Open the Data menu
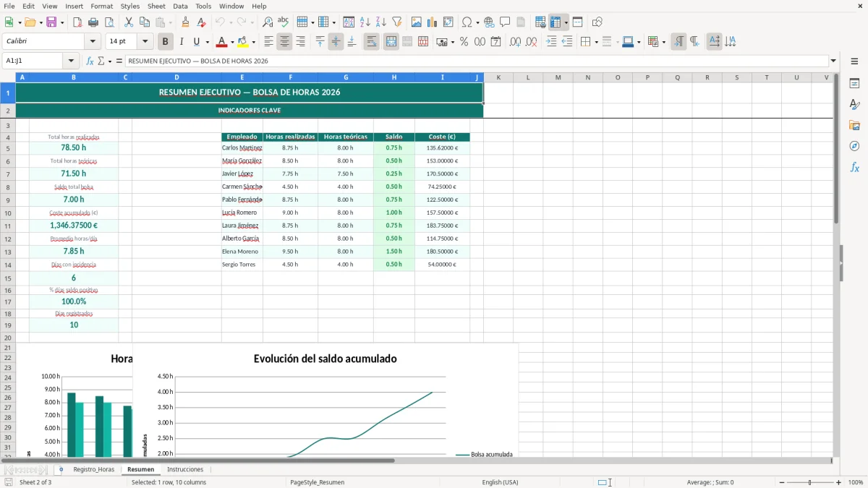 click(x=180, y=6)
